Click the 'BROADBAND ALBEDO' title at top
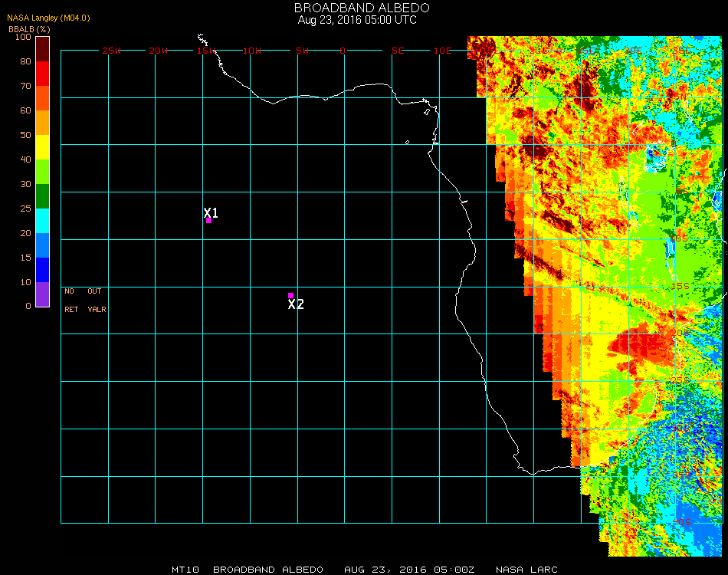This screenshot has width=728, height=575. click(x=362, y=8)
